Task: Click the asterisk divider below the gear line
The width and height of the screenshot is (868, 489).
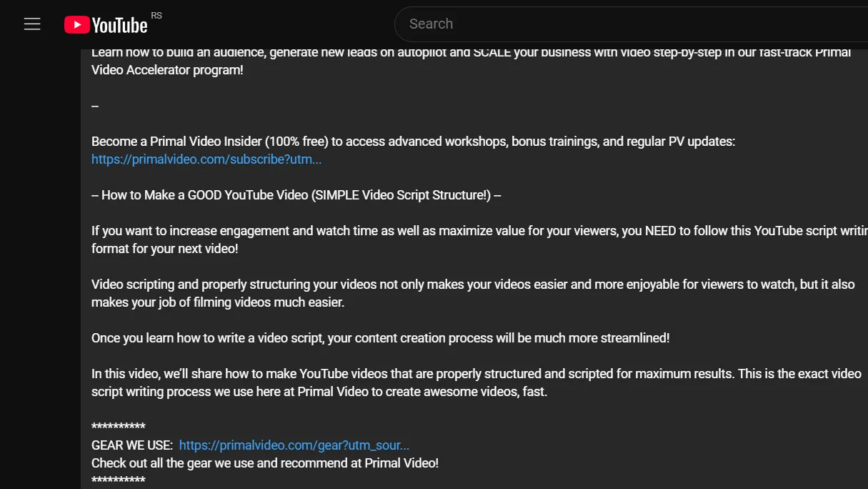Action: point(119,480)
